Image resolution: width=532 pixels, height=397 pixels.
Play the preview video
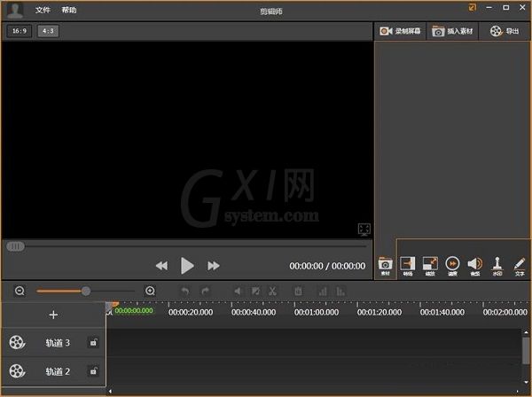tap(187, 266)
